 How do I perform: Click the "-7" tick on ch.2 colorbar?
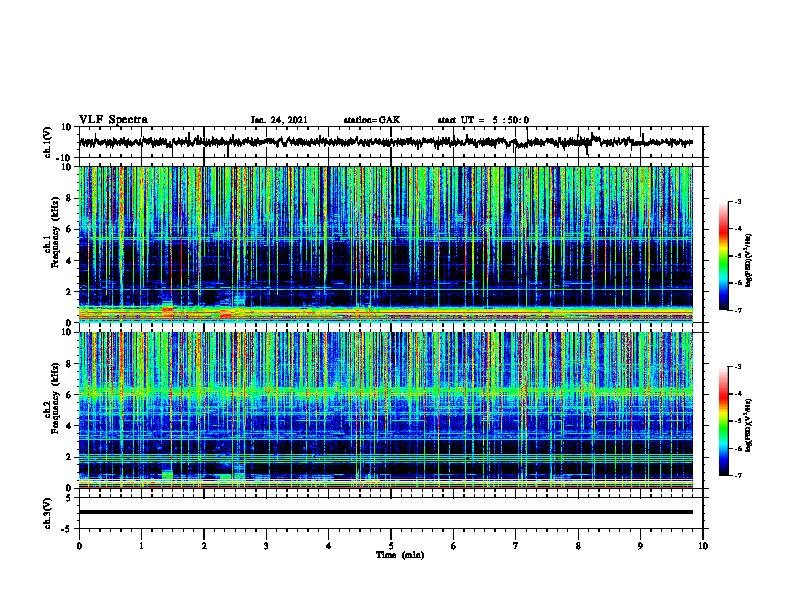tap(738, 475)
